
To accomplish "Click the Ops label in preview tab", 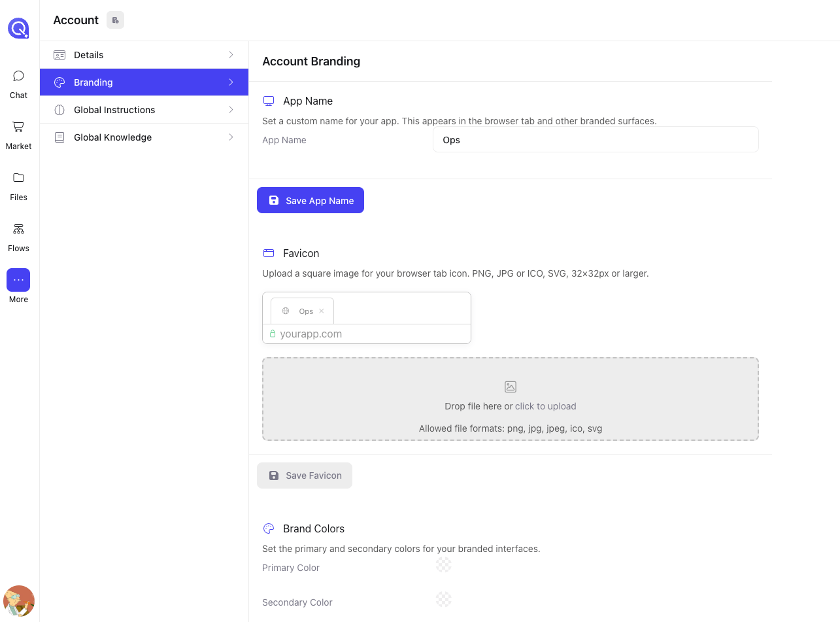I will [306, 311].
